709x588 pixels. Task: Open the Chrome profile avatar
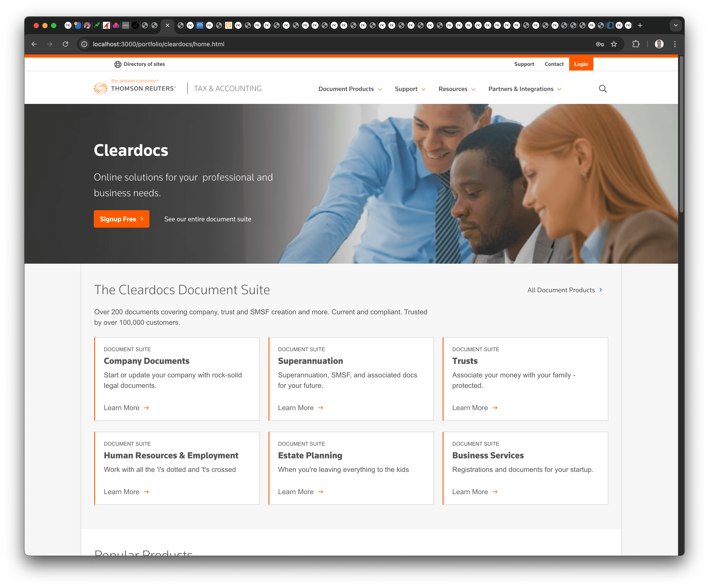point(659,44)
